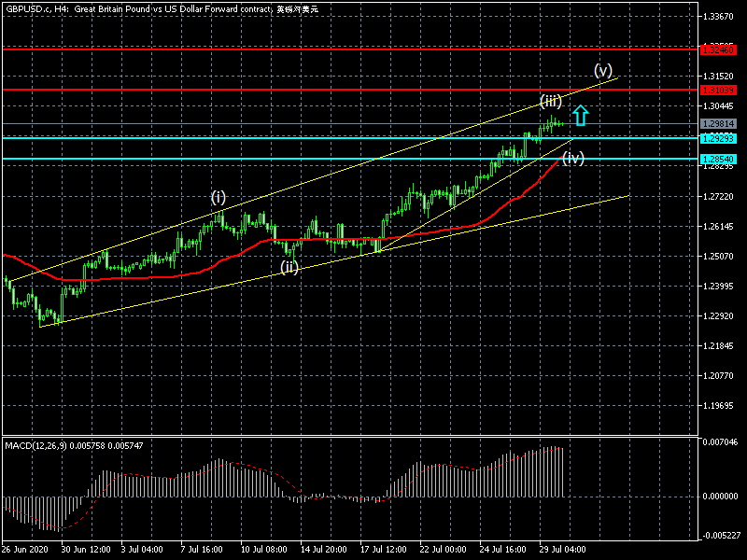Select the 17 Jul 12:00 time label

point(385,550)
